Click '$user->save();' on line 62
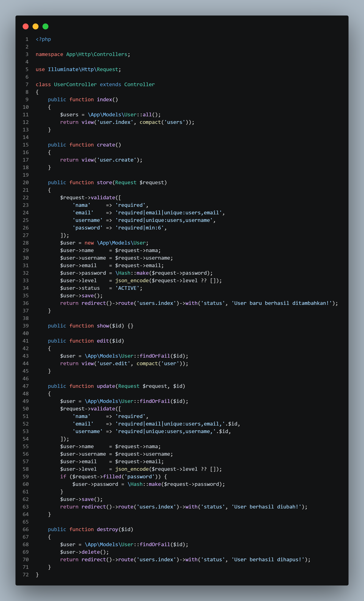The width and height of the screenshot is (364, 601). 81,499
